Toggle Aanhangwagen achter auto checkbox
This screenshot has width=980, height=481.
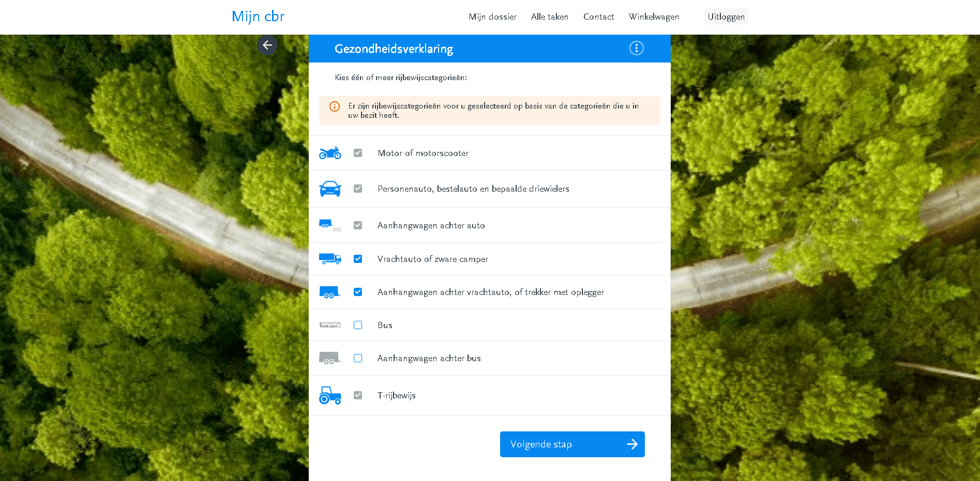click(x=358, y=225)
